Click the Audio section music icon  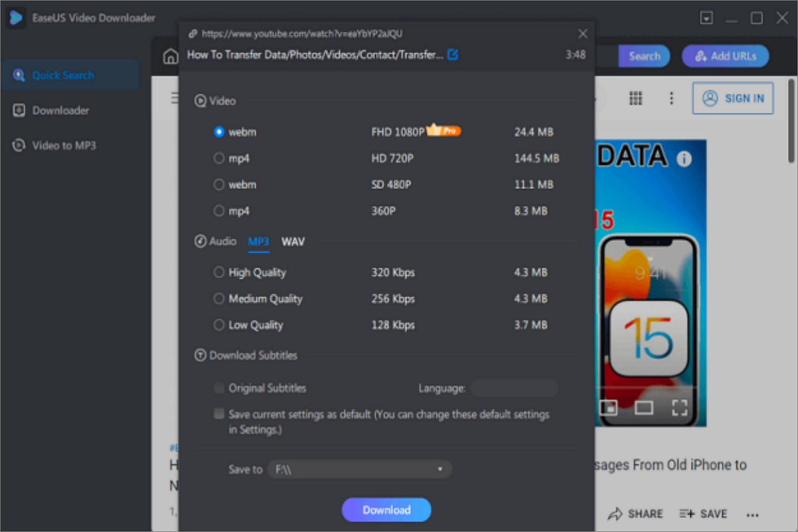pos(200,241)
